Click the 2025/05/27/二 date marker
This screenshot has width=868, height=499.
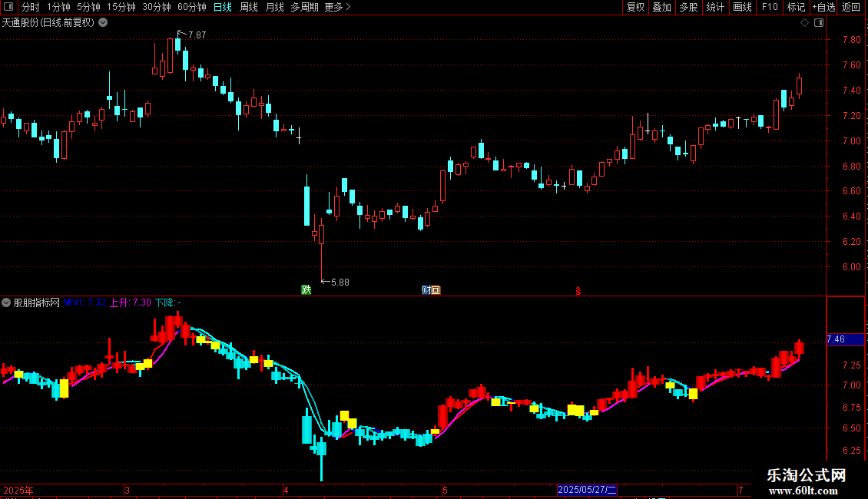587,490
